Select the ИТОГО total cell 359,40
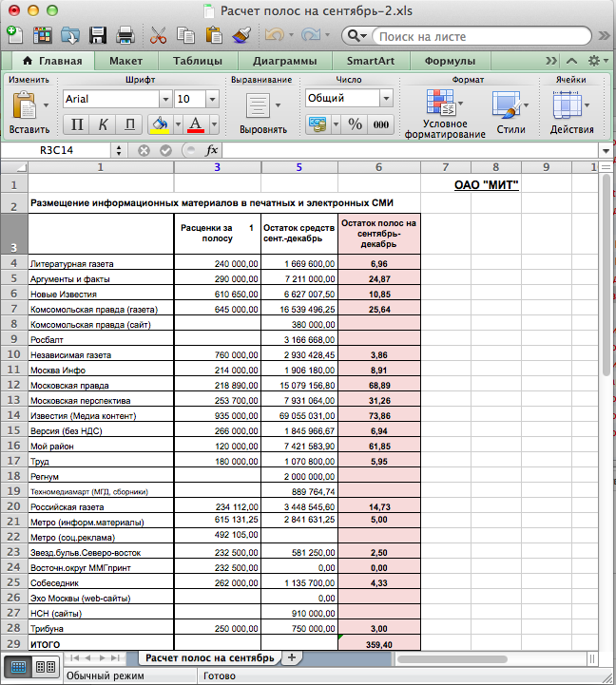This screenshot has height=685, width=616. (x=379, y=644)
